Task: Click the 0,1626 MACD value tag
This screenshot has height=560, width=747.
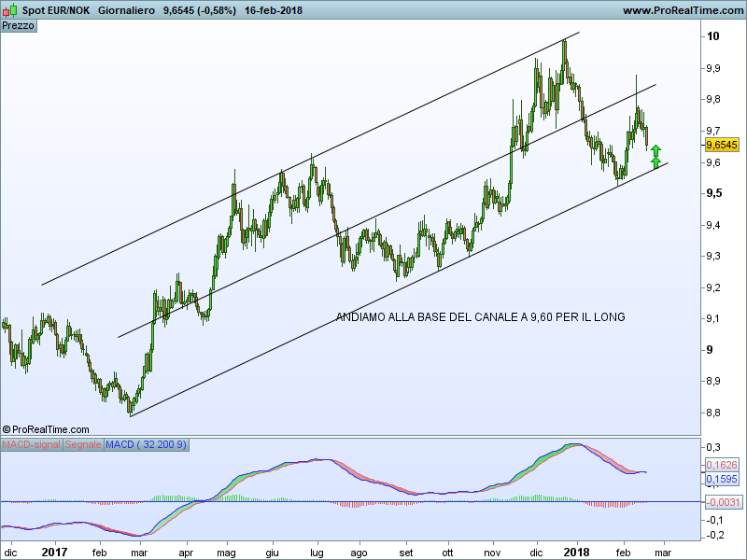Action: tap(721, 464)
